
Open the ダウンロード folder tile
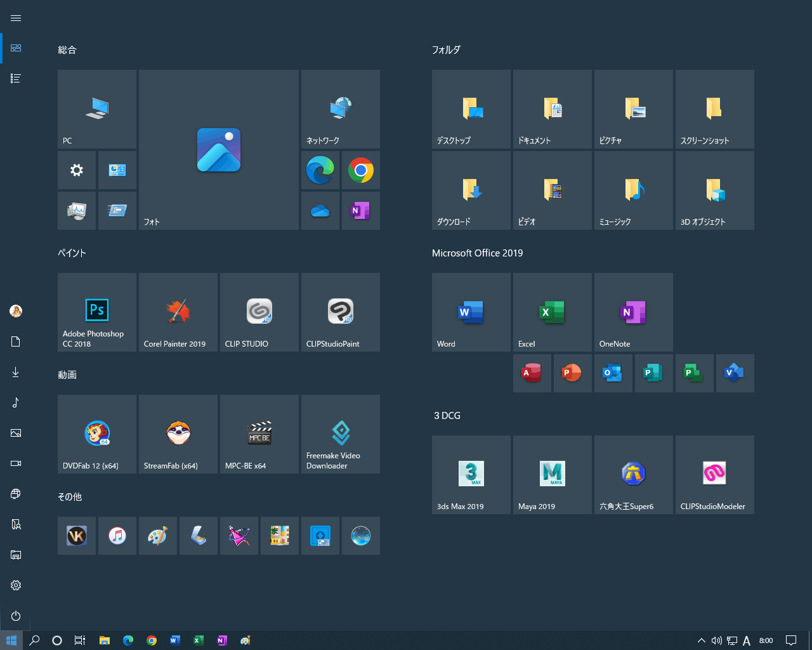[x=471, y=190]
